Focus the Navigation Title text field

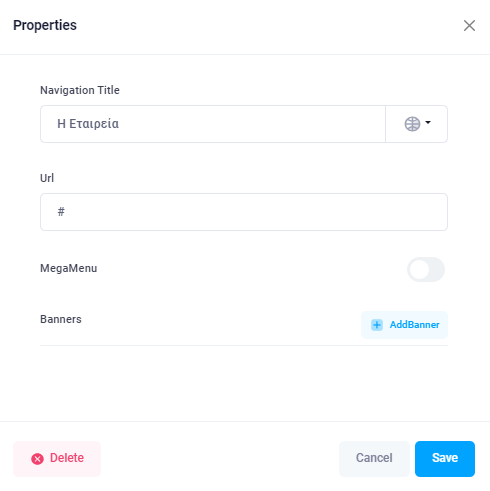pos(213,124)
